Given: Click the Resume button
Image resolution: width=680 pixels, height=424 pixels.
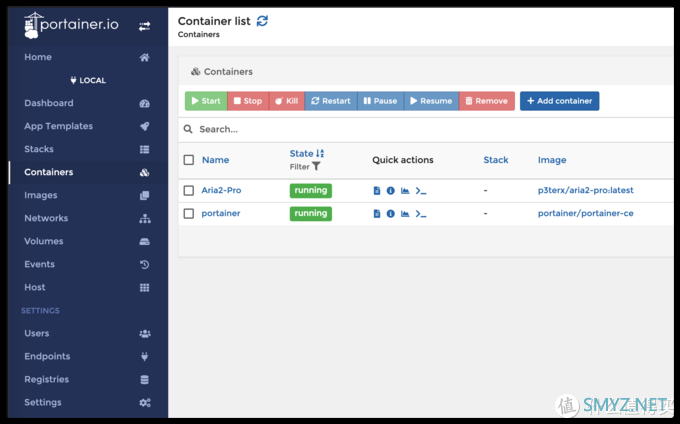Looking at the screenshot, I should pos(431,101).
